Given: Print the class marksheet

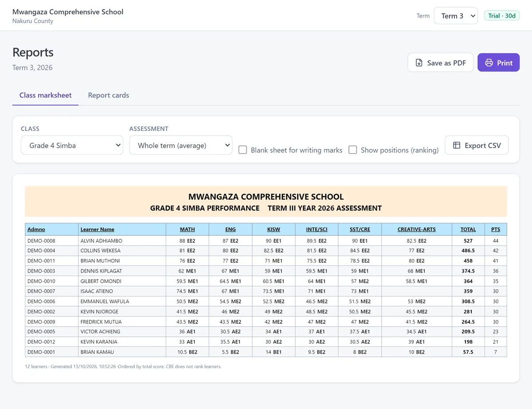Looking at the screenshot, I should pos(498,62).
